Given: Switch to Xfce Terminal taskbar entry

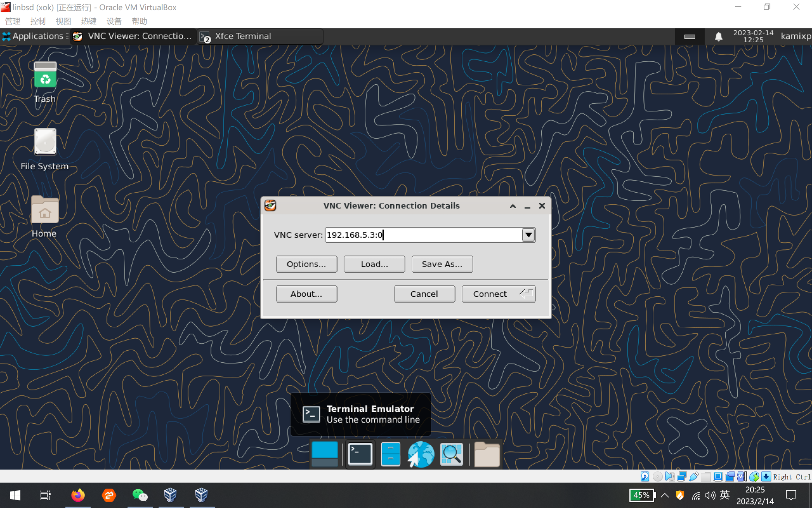Looking at the screenshot, I should [260, 36].
